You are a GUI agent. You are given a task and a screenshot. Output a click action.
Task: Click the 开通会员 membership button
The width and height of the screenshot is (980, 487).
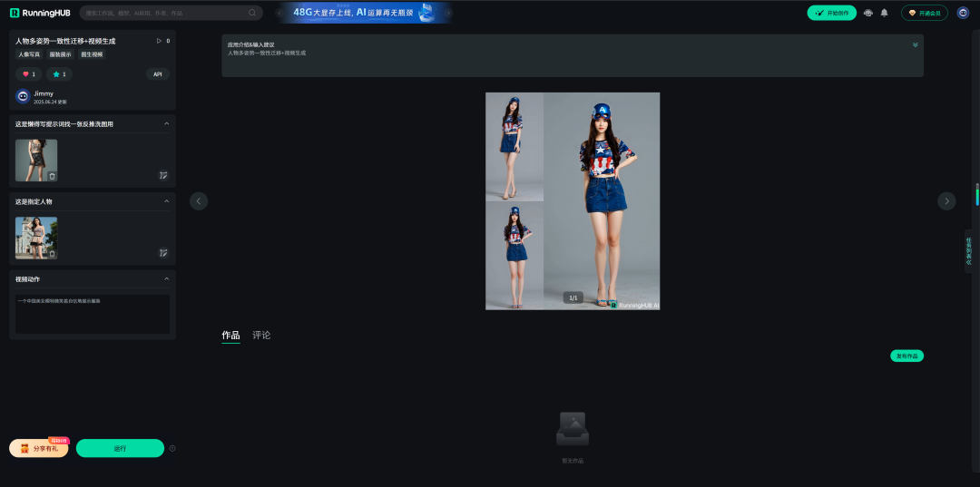tap(925, 13)
